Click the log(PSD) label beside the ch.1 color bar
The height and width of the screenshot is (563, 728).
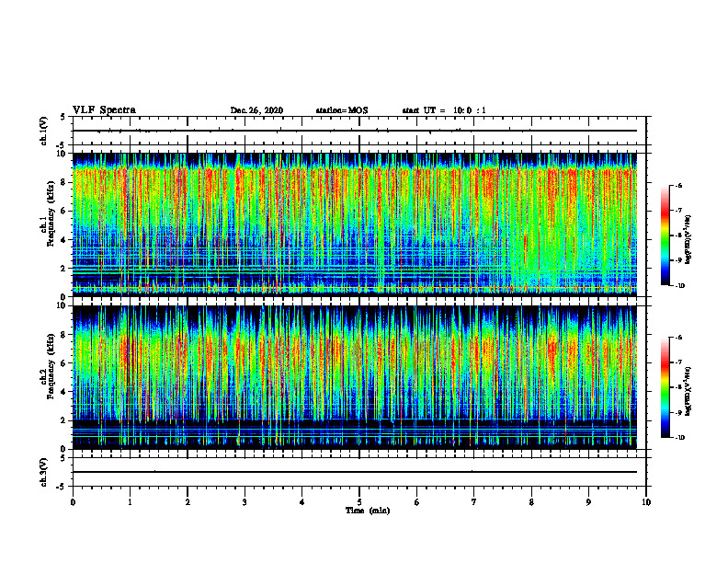(x=688, y=240)
